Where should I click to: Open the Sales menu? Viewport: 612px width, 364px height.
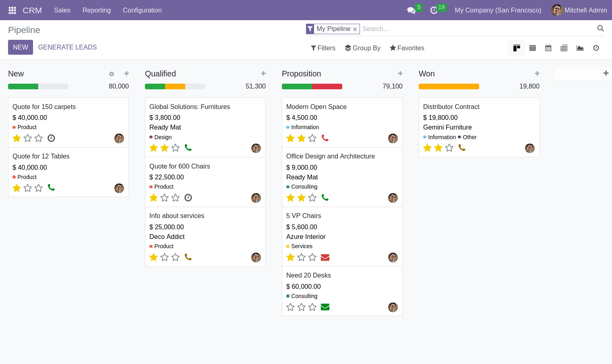tap(62, 10)
